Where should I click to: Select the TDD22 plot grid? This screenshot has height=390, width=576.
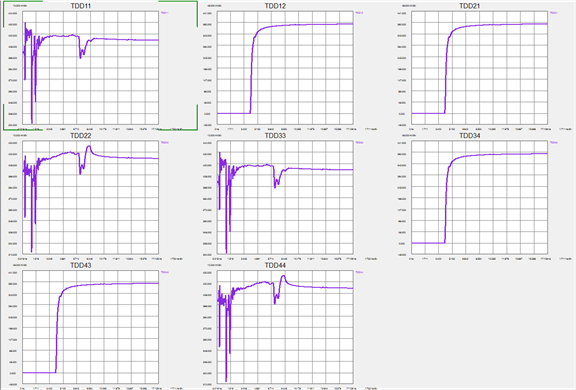click(90, 197)
